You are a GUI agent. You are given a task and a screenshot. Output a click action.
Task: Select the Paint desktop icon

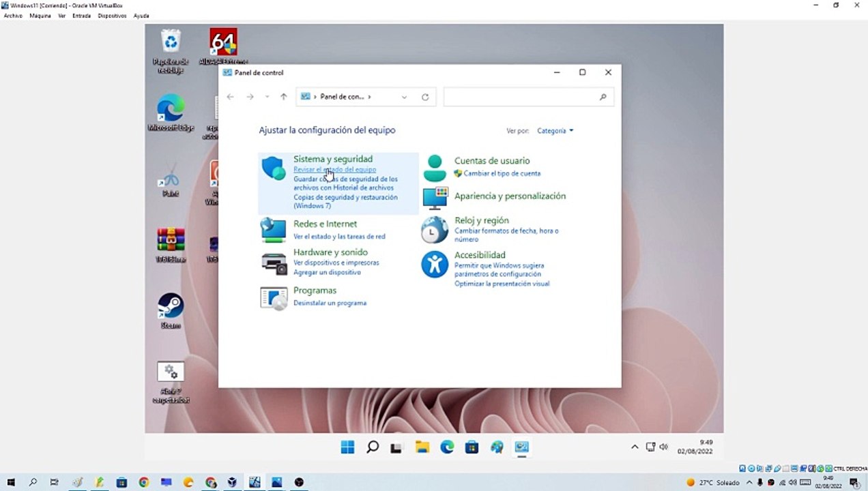click(x=171, y=179)
